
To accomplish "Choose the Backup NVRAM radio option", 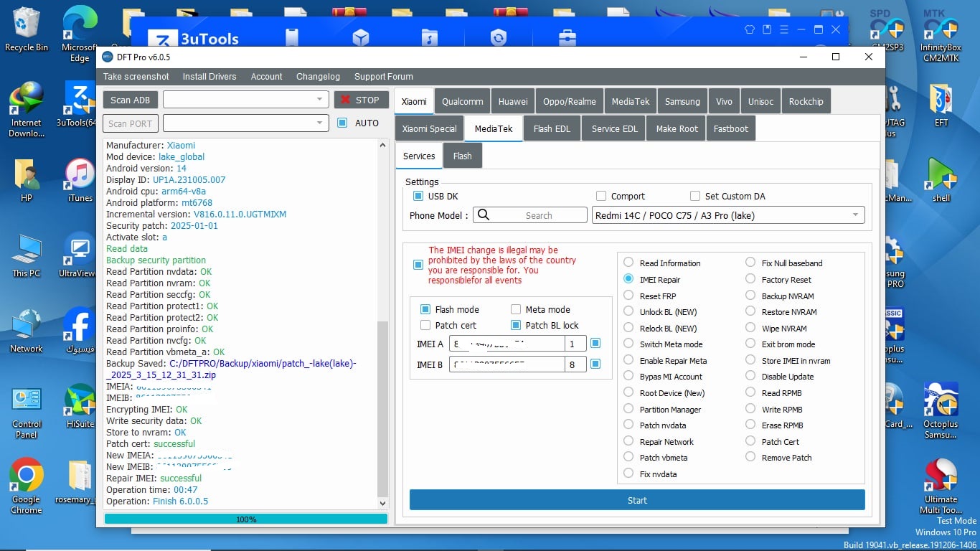I will click(750, 296).
